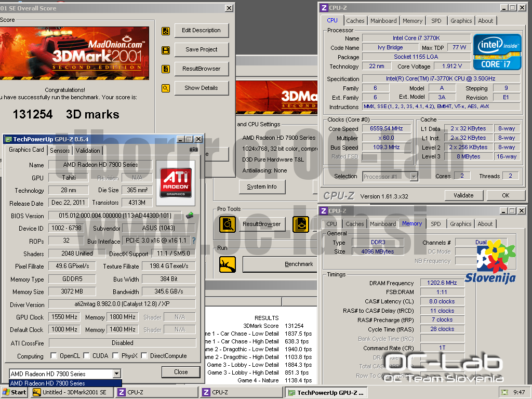Image resolution: width=532 pixels, height=399 pixels.
Task: Click the BIOS Version field in GPU-Z
Action: pyautogui.click(x=115, y=216)
